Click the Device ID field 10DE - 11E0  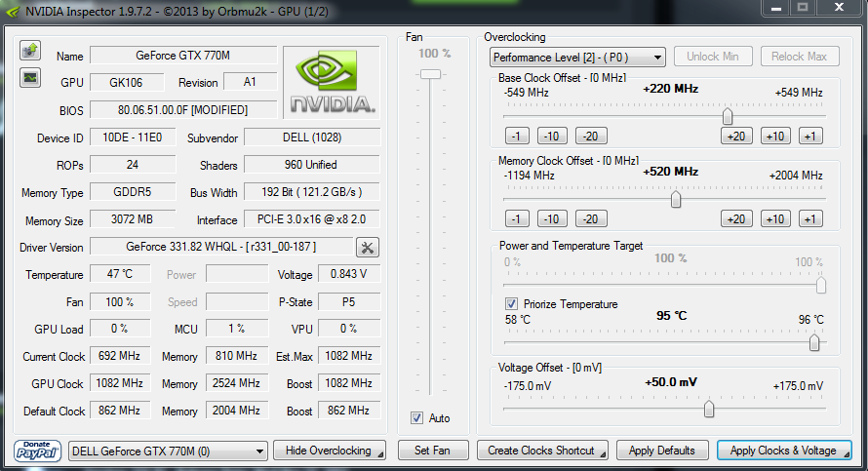(x=133, y=137)
